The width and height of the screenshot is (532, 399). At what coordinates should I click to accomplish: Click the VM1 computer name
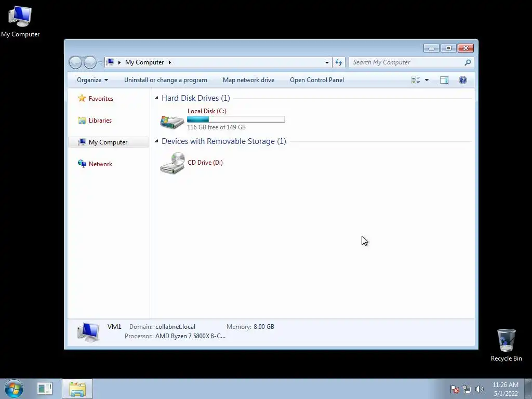click(114, 327)
